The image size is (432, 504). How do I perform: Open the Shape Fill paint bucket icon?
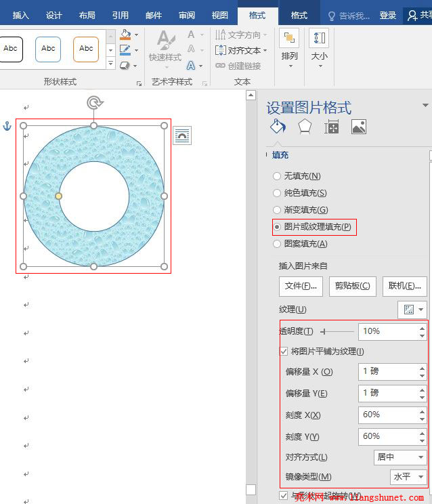click(125, 35)
